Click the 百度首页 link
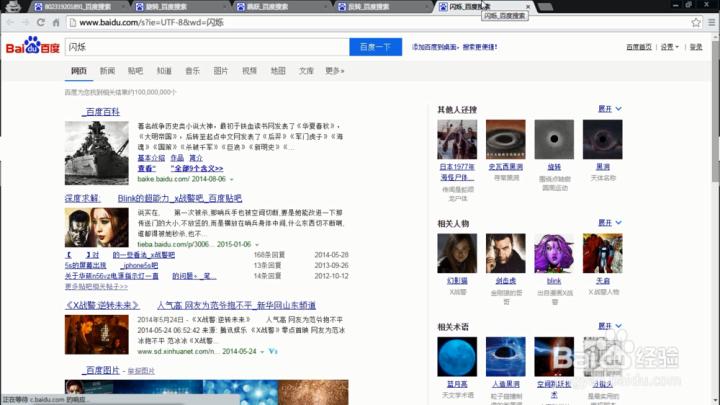This screenshot has width=720, height=405. (x=639, y=47)
